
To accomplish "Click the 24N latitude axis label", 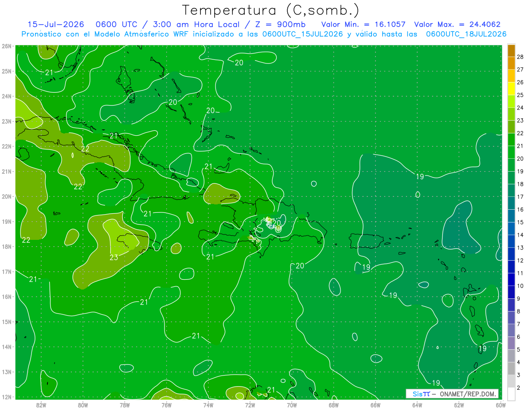I will point(6,96).
